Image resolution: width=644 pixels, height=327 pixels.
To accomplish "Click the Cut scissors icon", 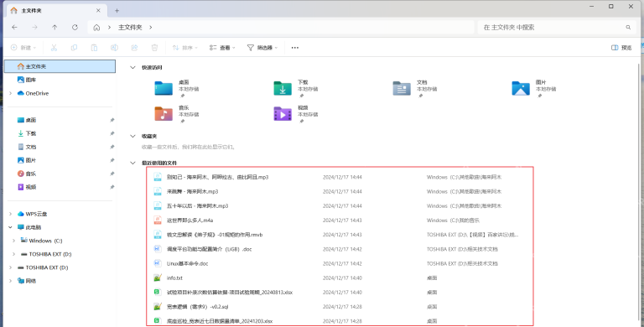I will pyautogui.click(x=54, y=48).
